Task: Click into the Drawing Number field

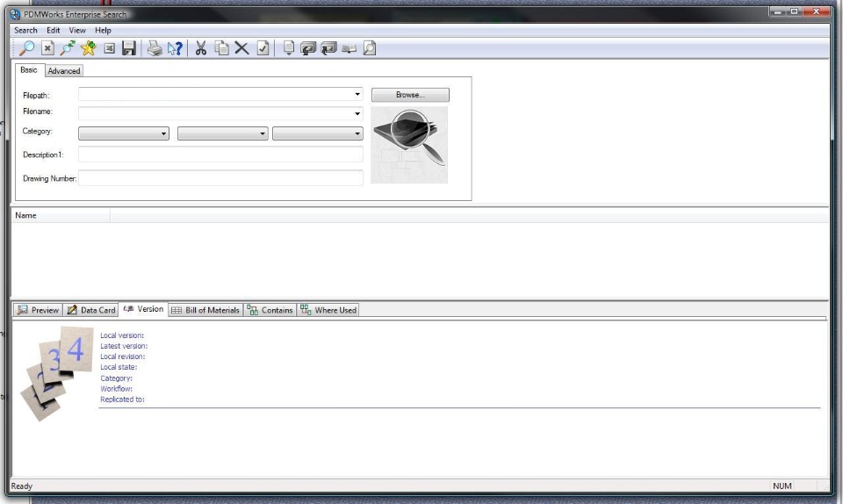Action: pyautogui.click(x=220, y=178)
